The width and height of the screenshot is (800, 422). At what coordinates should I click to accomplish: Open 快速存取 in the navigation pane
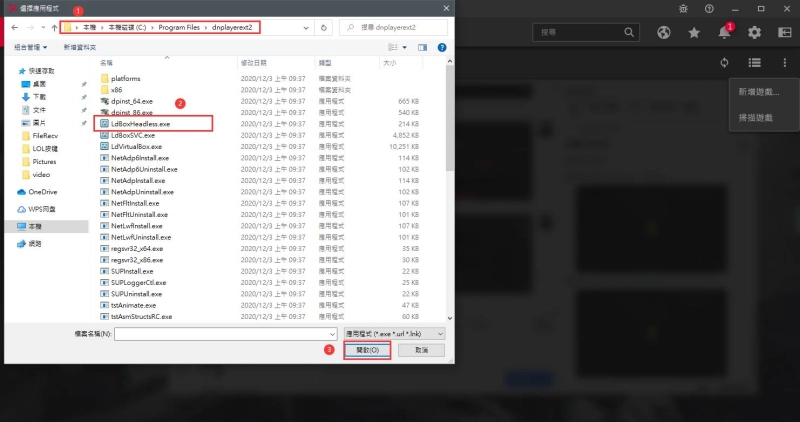[x=37, y=71]
